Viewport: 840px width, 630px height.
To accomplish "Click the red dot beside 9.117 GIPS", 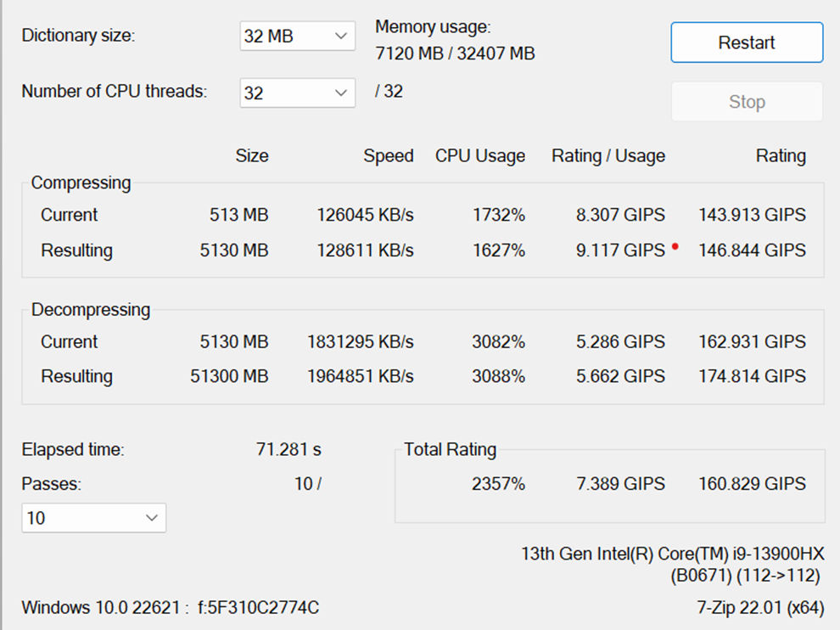I will coord(675,247).
